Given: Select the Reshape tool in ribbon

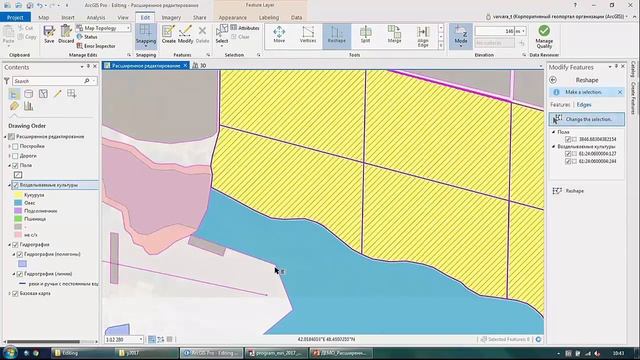Looking at the screenshot, I should 337,35.
